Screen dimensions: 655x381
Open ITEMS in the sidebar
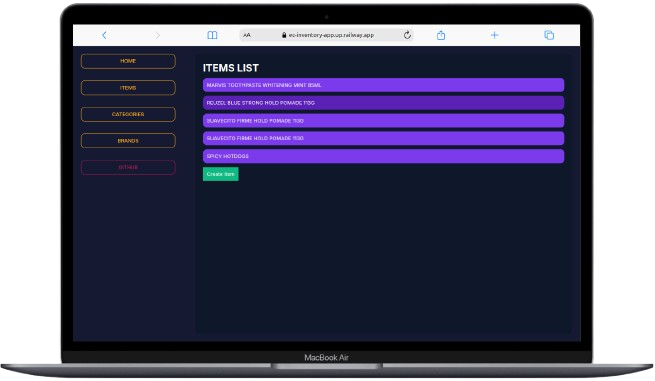128,88
